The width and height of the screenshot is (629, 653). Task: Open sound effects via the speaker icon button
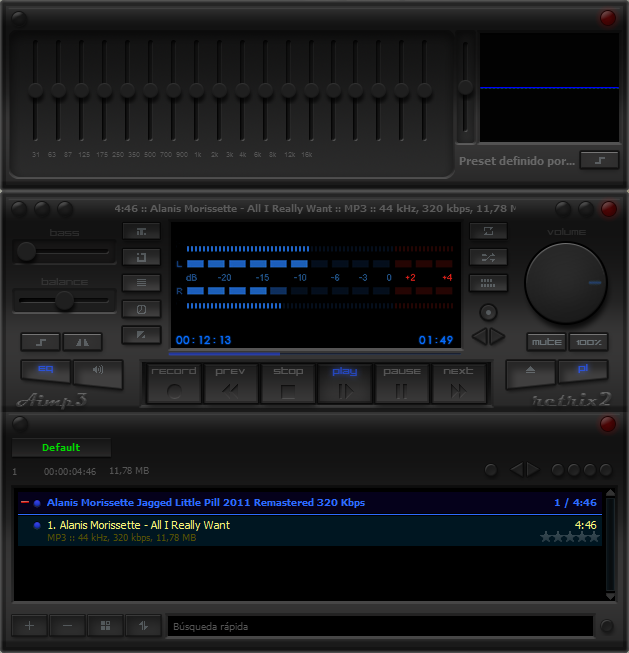point(98,372)
